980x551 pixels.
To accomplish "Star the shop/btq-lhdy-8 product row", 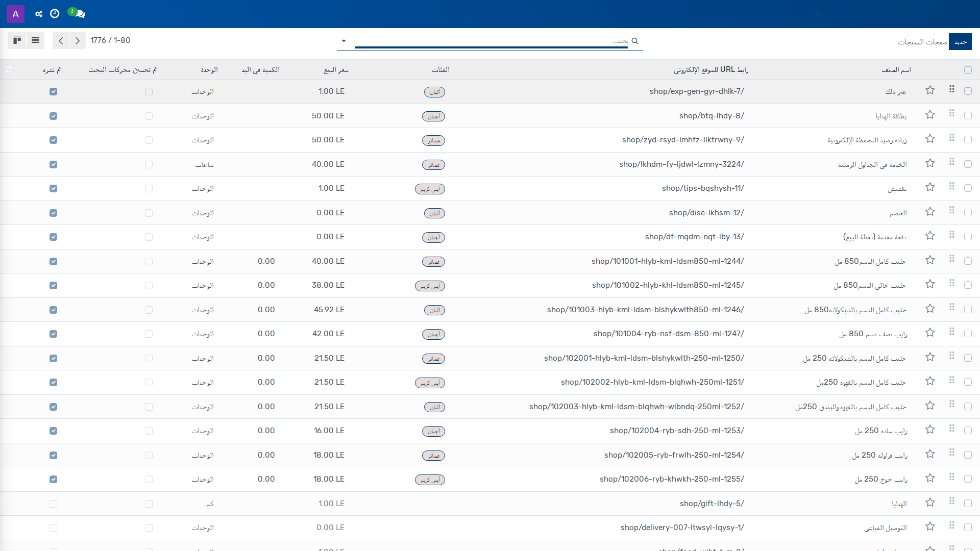I will tap(930, 115).
